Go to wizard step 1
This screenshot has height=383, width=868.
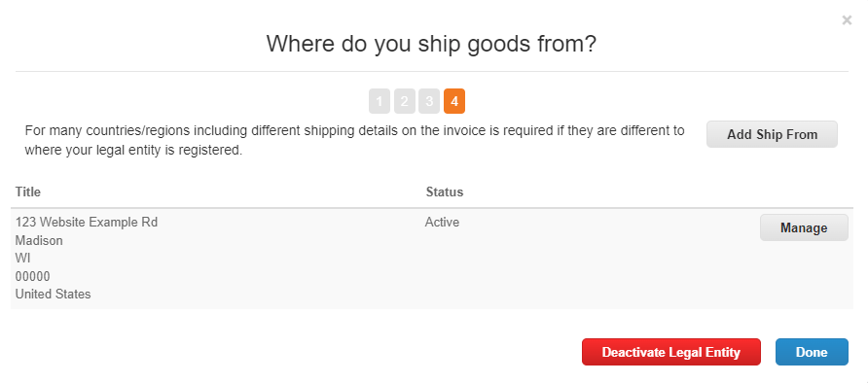click(x=380, y=101)
